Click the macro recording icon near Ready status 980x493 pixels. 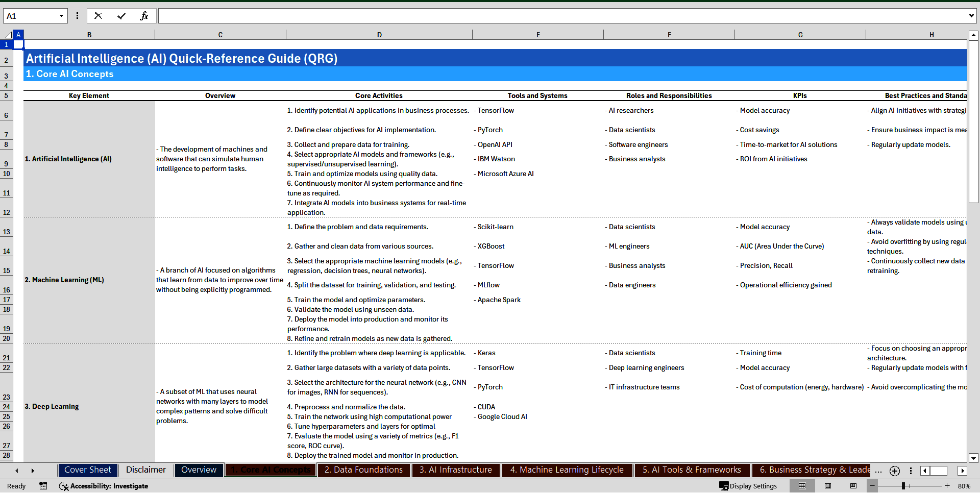[x=43, y=486]
